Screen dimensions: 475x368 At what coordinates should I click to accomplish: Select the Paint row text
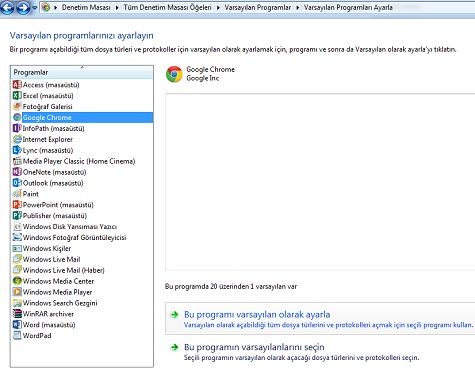click(31, 194)
